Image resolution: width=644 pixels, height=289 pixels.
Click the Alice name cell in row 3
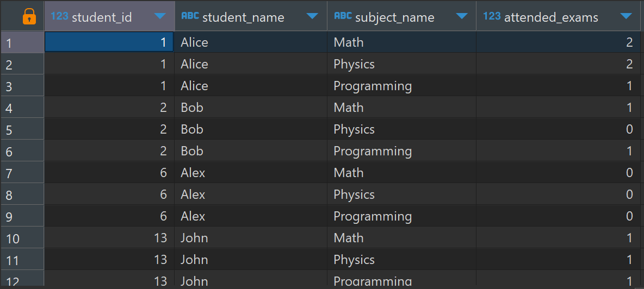point(251,86)
